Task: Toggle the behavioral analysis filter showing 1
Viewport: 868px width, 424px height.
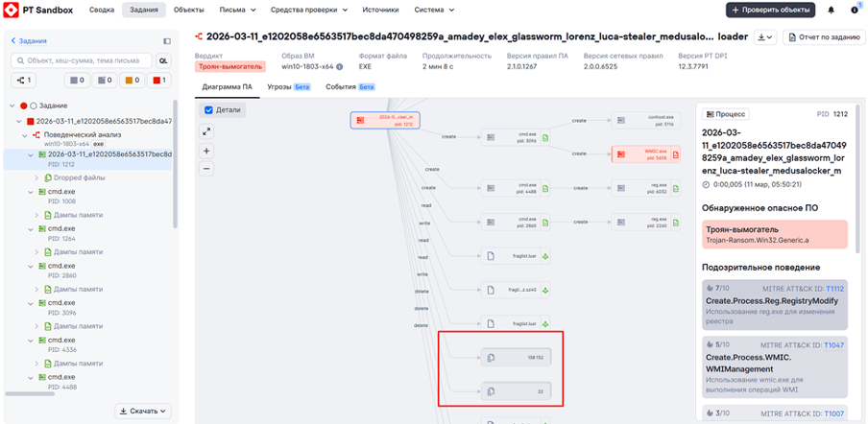Action: tap(24, 81)
